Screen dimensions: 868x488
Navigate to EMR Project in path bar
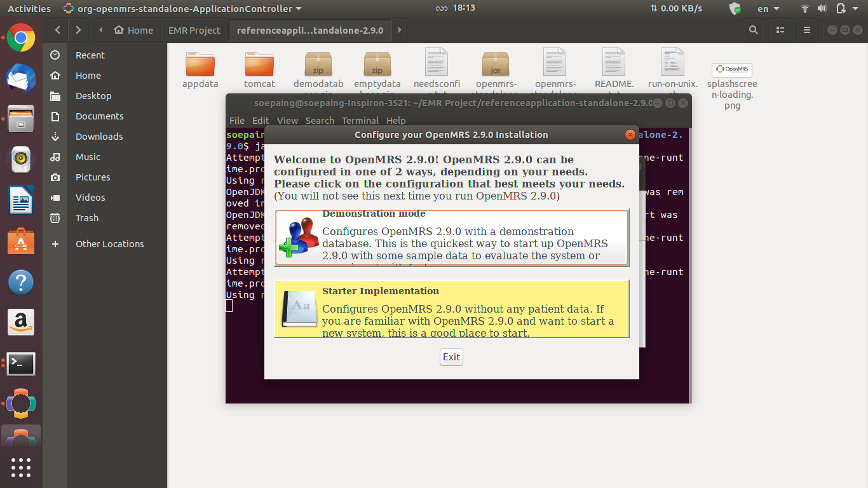(x=194, y=30)
